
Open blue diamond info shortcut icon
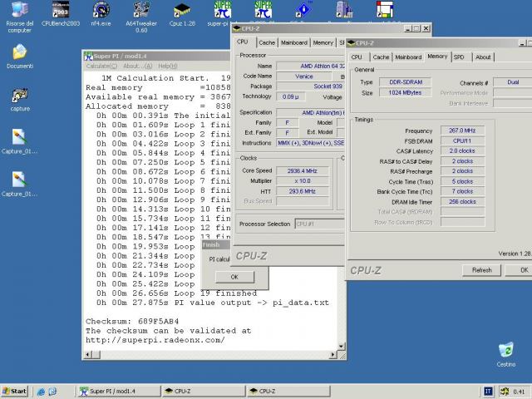(x=303, y=10)
